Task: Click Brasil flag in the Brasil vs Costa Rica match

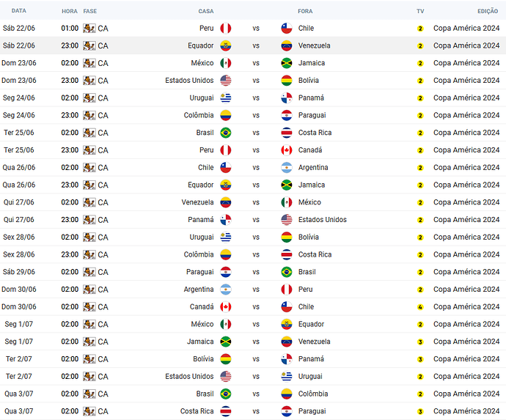Action: coord(226,133)
